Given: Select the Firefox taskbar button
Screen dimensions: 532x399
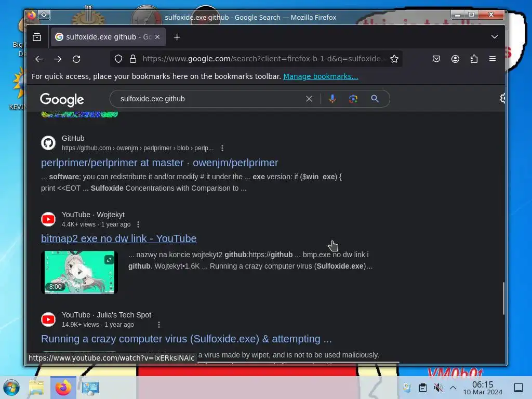Looking at the screenshot, I should [x=63, y=388].
